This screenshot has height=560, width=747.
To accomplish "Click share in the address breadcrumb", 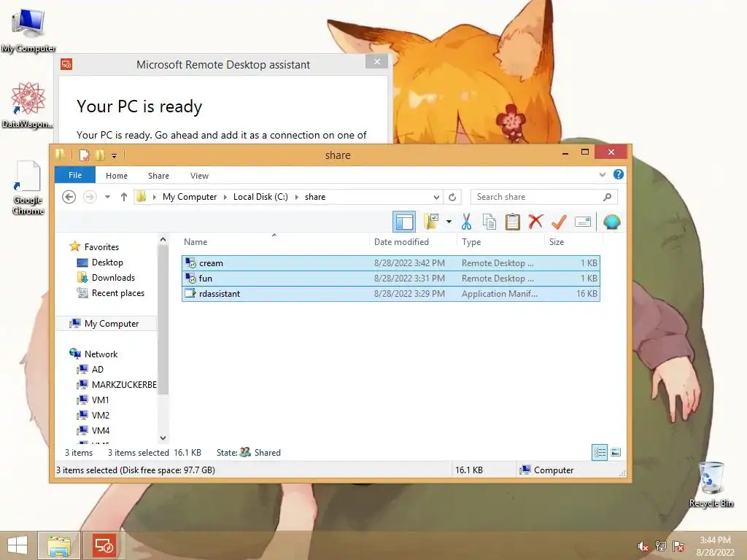I will click(315, 197).
